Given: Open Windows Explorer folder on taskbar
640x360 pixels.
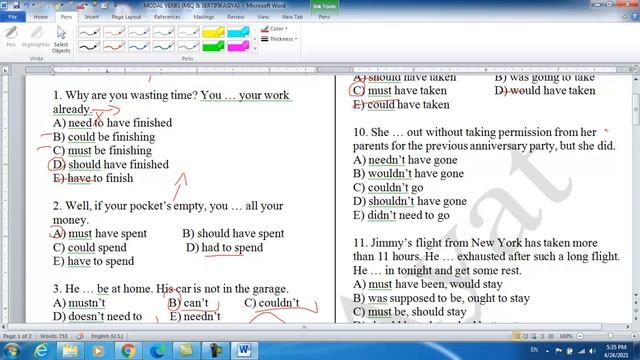Looking at the screenshot, I should point(70,351).
